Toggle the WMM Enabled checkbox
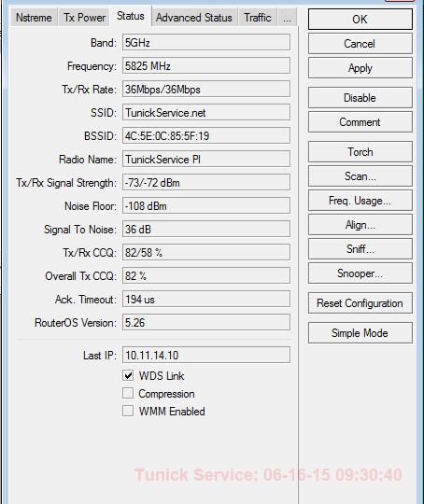 pos(128,411)
